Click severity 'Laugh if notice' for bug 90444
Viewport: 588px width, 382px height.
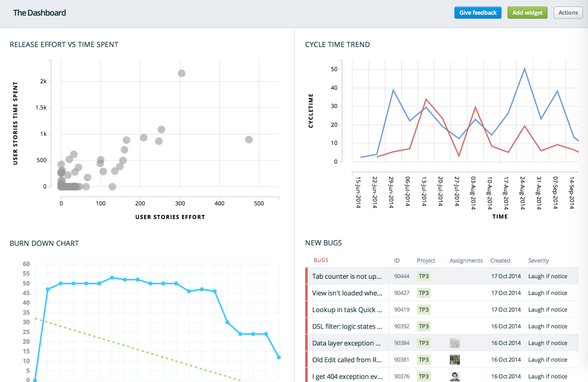pyautogui.click(x=547, y=276)
